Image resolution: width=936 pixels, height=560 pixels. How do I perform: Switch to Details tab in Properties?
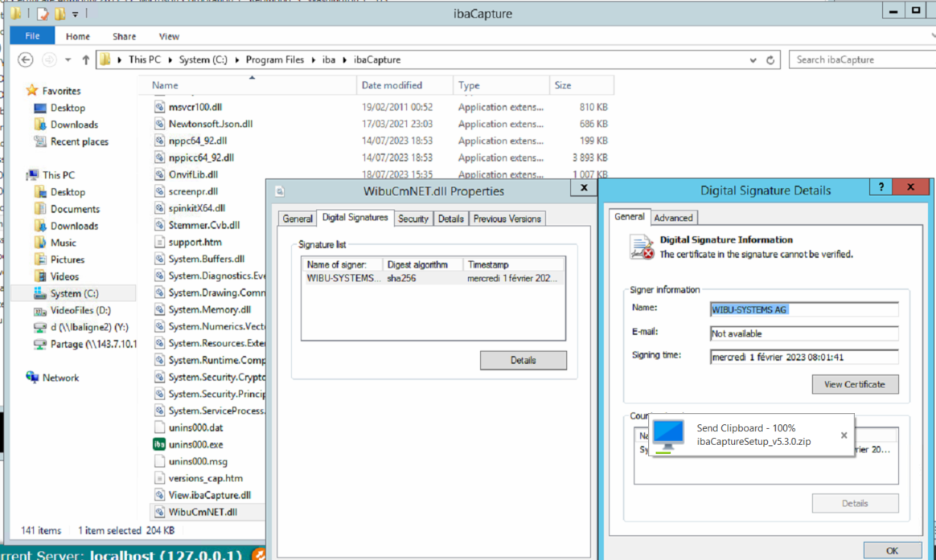(450, 219)
